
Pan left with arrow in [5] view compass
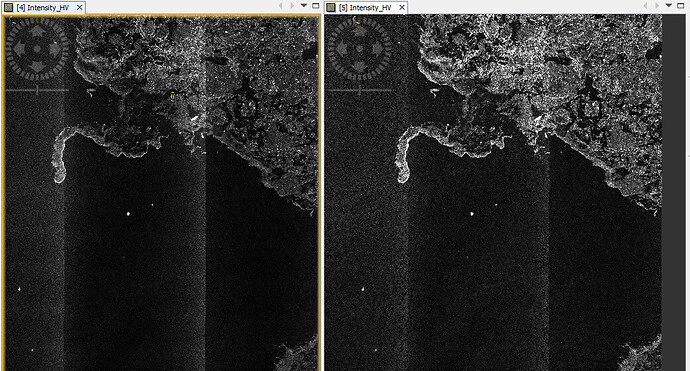click(x=342, y=49)
